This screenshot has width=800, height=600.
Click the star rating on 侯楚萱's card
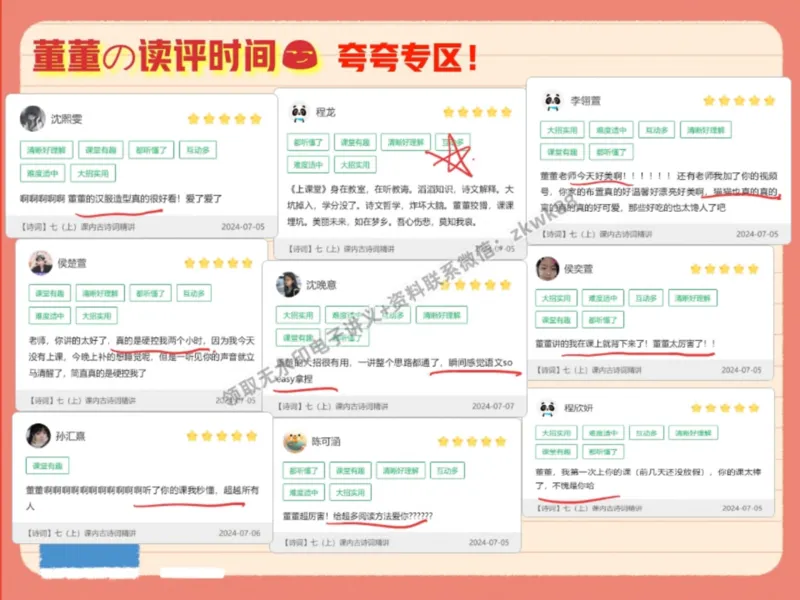click(x=218, y=263)
